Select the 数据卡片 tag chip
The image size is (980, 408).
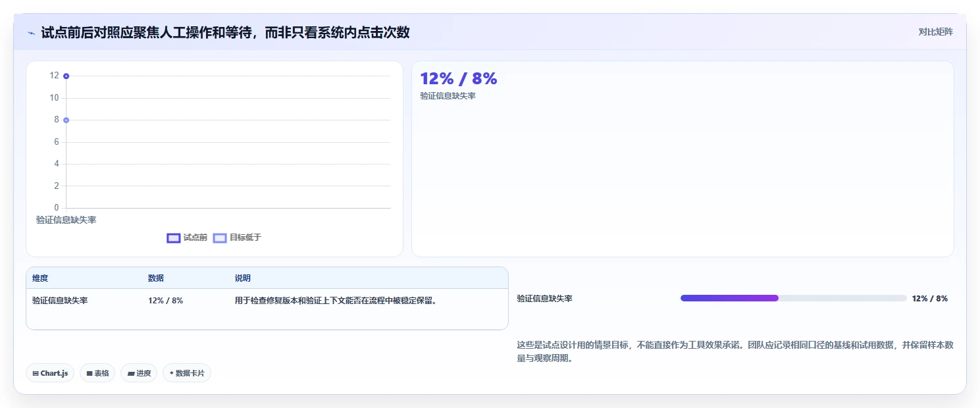coord(187,373)
